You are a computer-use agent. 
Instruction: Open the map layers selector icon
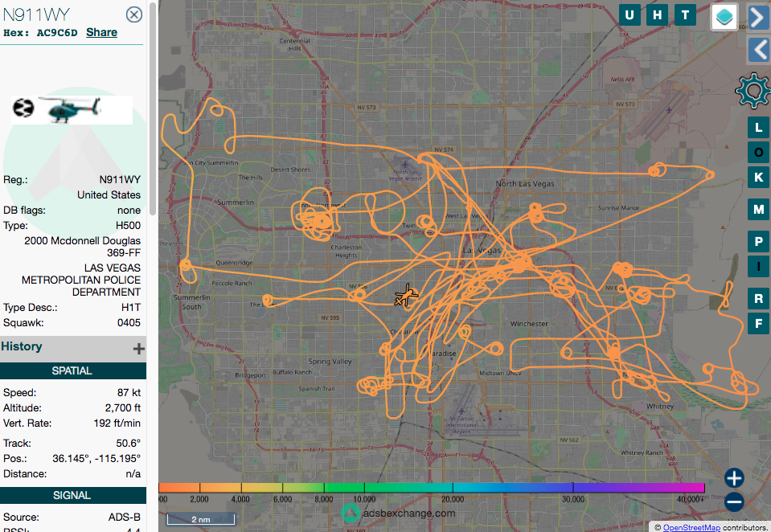tap(724, 16)
